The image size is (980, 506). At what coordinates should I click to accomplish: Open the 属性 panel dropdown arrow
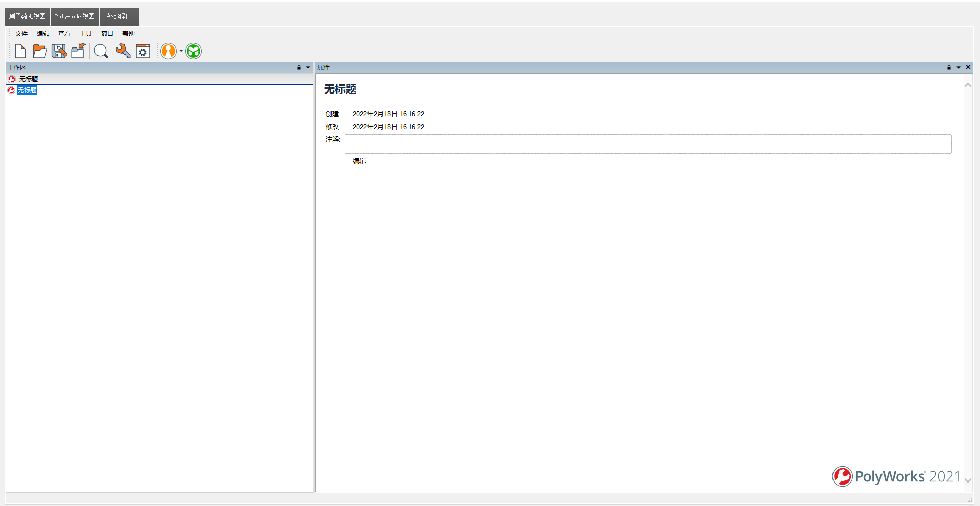coord(958,67)
